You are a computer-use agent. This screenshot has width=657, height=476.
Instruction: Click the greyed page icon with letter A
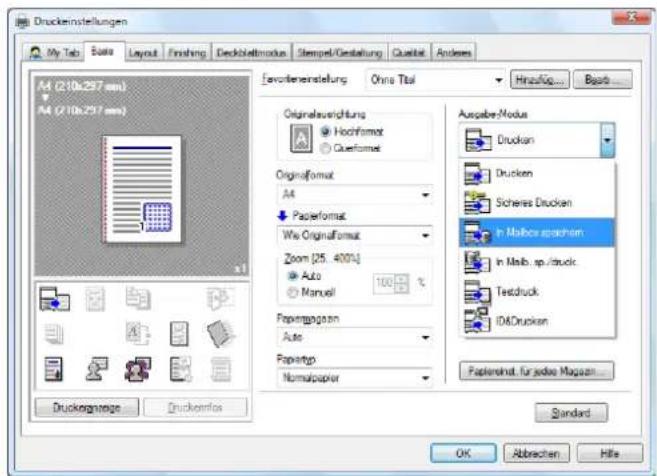(x=138, y=334)
